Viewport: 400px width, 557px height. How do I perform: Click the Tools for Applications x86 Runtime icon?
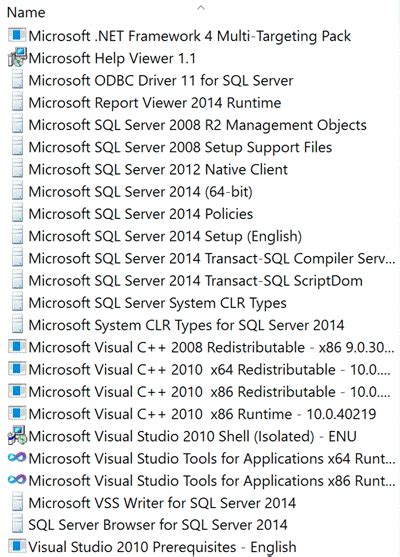[x=17, y=480]
